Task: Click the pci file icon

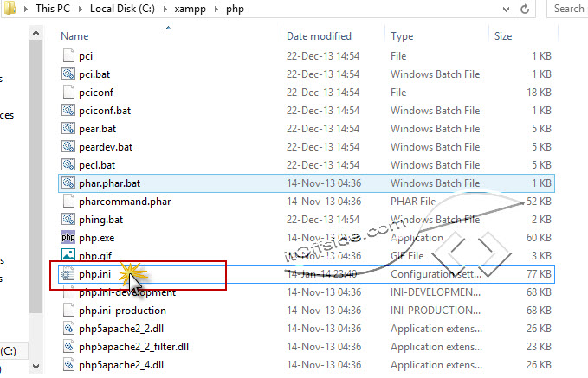Action: (x=68, y=56)
